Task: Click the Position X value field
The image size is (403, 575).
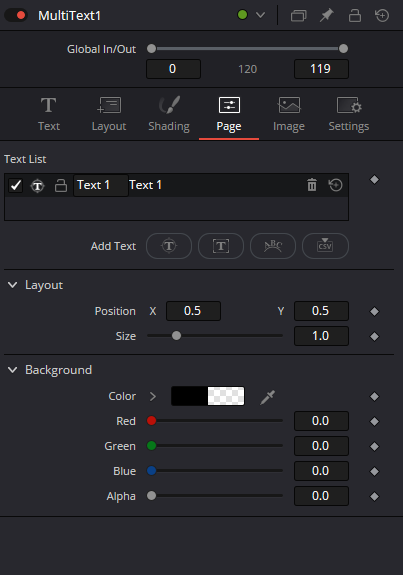Action: point(193,311)
